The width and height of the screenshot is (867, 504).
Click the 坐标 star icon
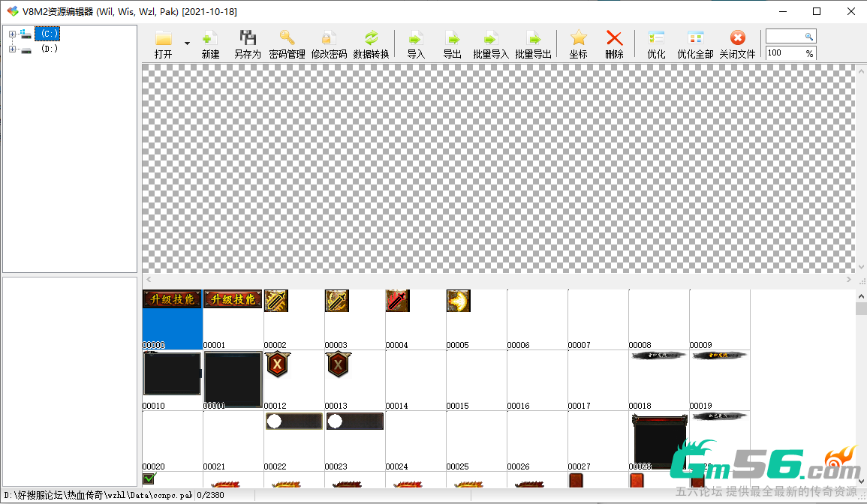[578, 37]
